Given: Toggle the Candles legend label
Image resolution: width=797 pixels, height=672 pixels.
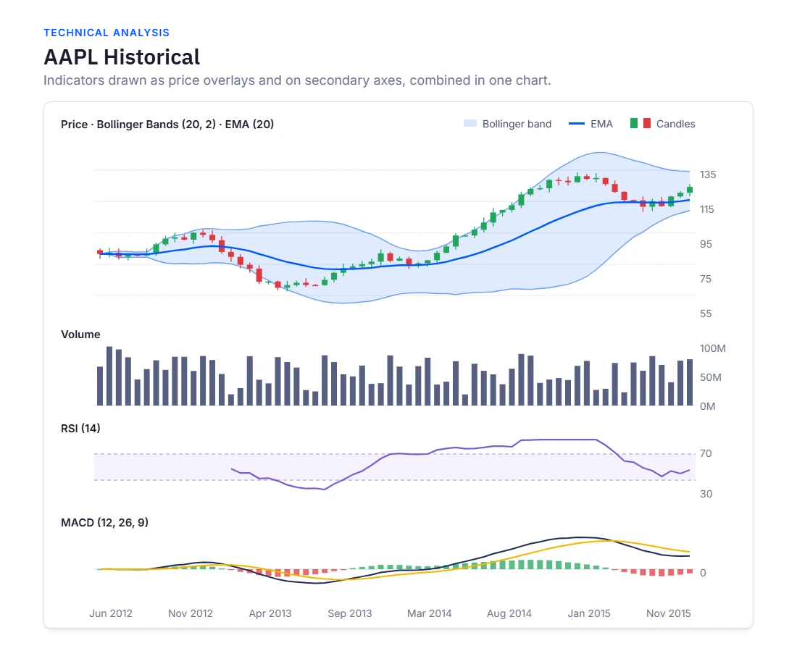Looking at the screenshot, I should [x=675, y=124].
